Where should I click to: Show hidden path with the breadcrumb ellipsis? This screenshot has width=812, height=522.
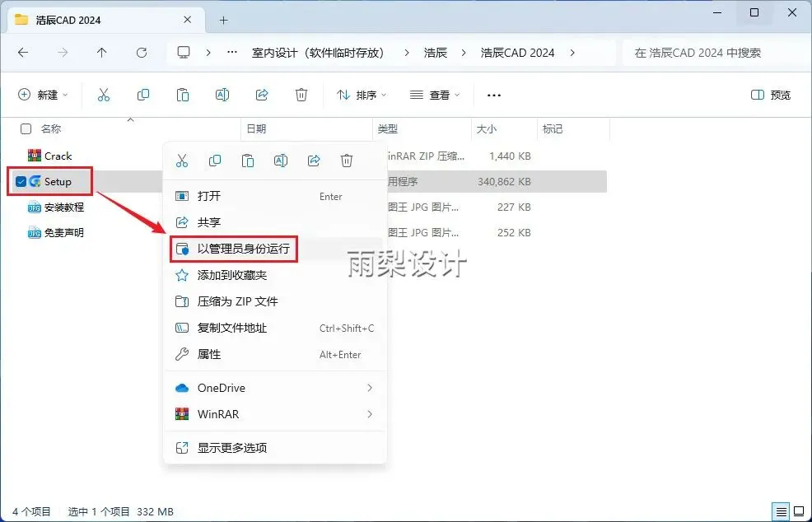pos(232,53)
